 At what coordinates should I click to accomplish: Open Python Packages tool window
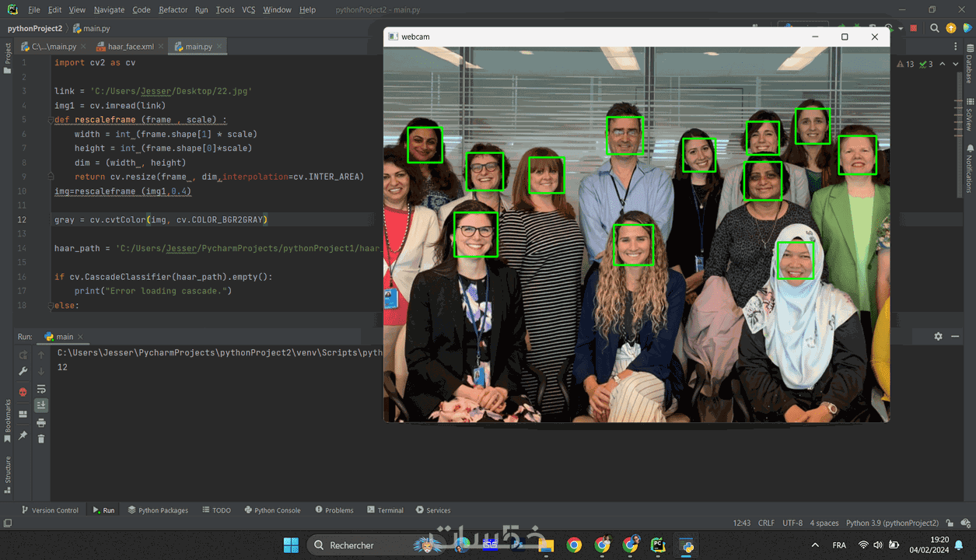158,510
